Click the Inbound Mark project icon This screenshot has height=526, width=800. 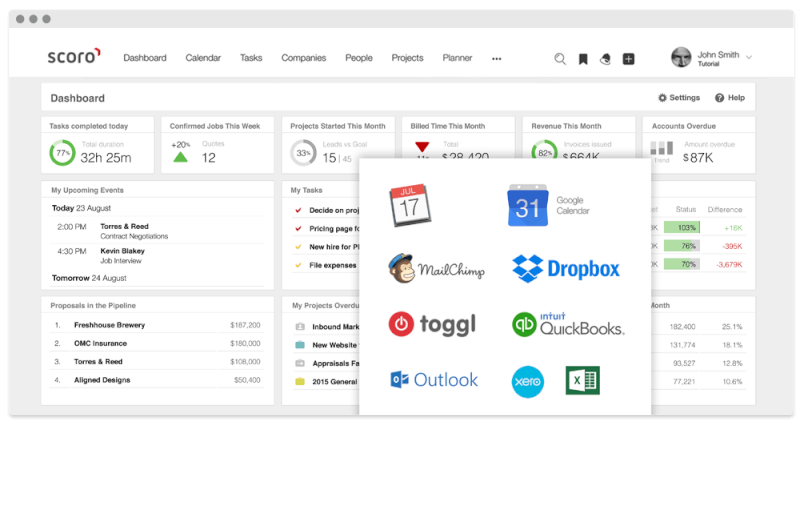pyautogui.click(x=300, y=327)
